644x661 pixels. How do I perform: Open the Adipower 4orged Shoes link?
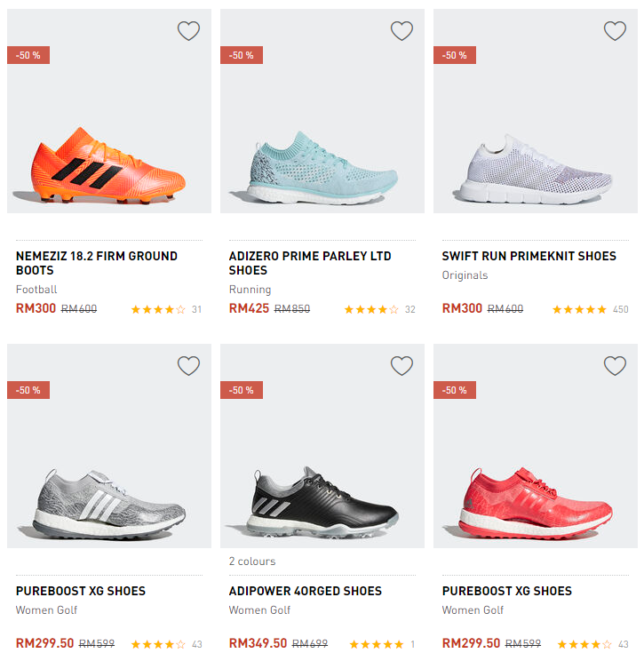click(x=306, y=591)
